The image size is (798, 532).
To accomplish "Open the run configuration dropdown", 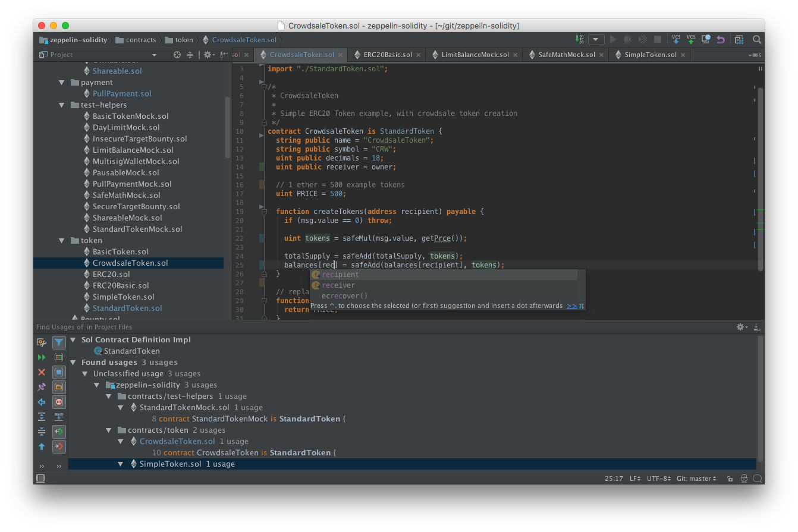I will click(x=596, y=39).
